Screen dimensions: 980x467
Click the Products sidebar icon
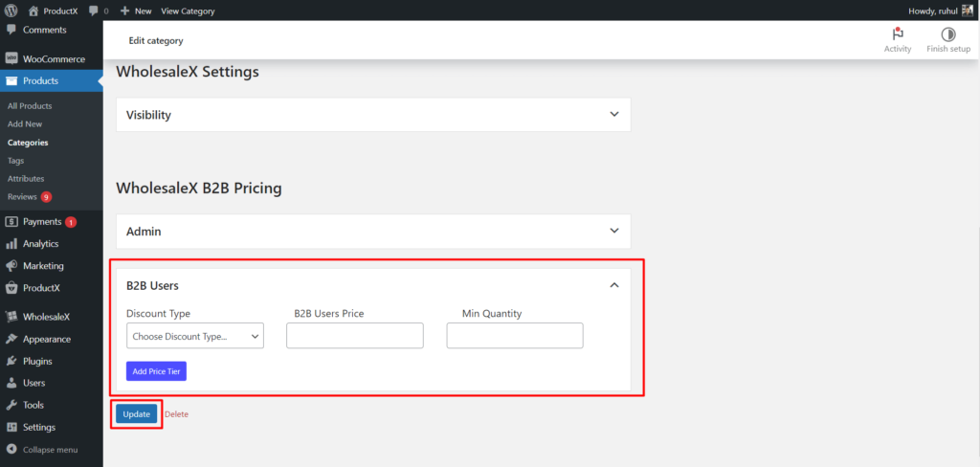click(x=11, y=80)
